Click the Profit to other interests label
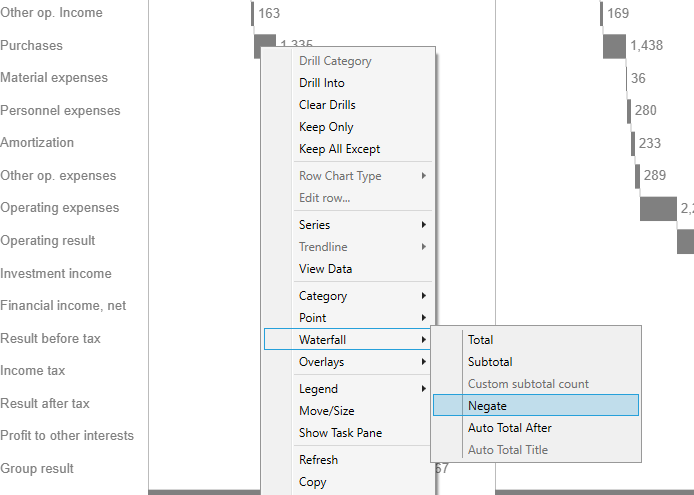Viewport: 694px width, 495px height. [x=67, y=436]
